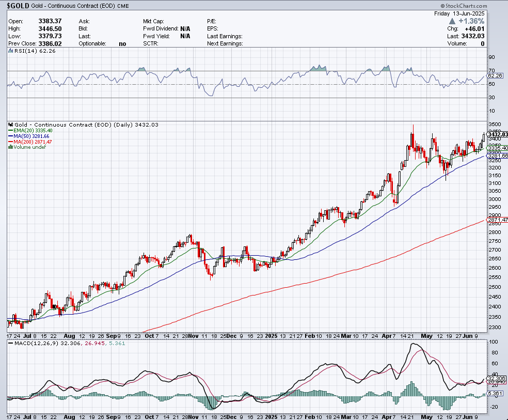Click the 3432.03 current price tag
The width and height of the screenshot is (508, 420).
pos(497,134)
